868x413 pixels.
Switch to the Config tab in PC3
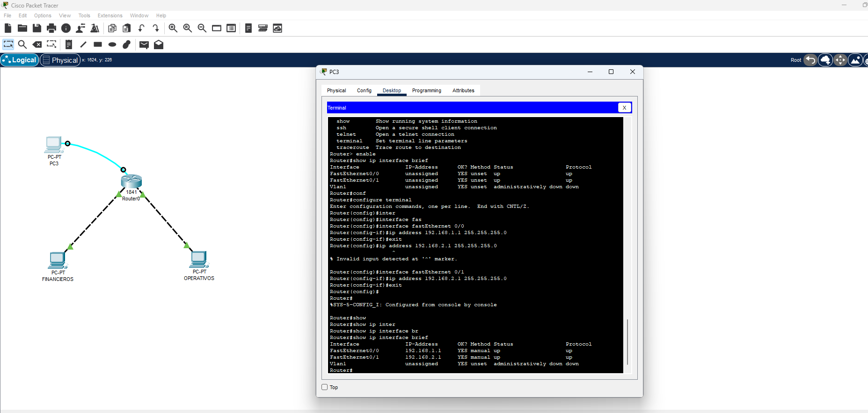[364, 90]
